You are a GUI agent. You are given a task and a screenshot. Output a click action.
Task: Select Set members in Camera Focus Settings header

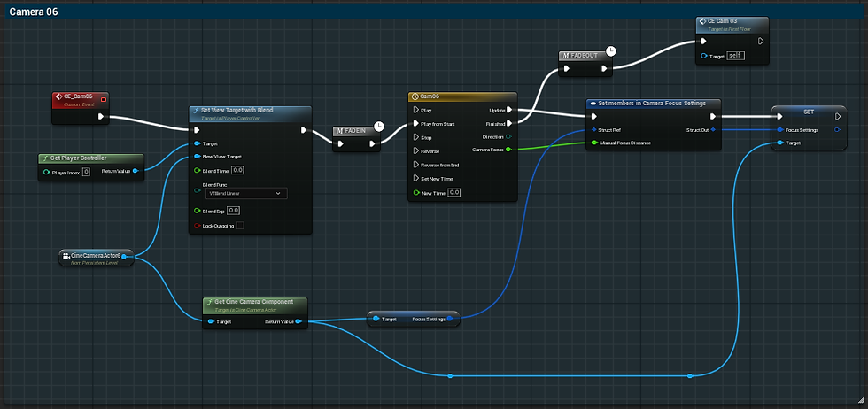click(x=654, y=104)
